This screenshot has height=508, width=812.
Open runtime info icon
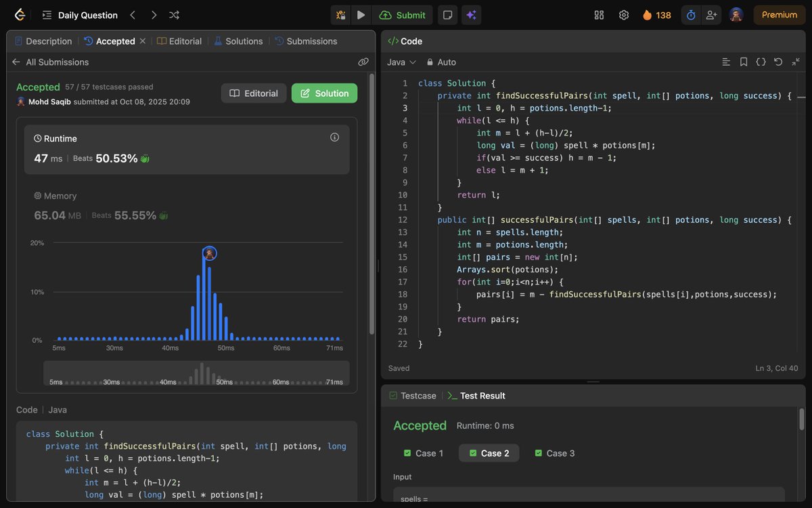coord(334,137)
